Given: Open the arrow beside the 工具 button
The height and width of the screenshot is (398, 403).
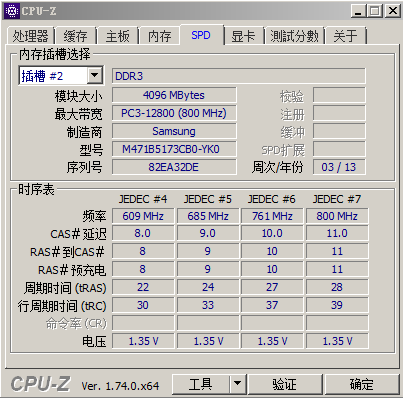Looking at the screenshot, I should (237, 383).
